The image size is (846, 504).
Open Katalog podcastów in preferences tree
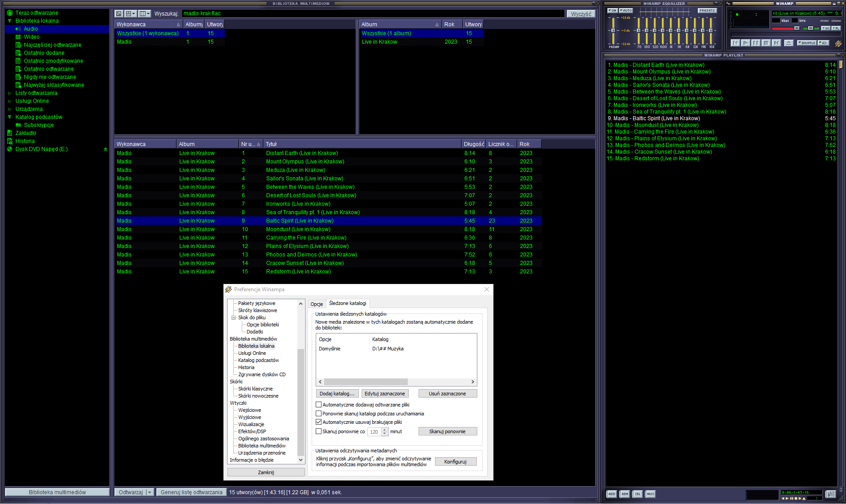point(258,360)
